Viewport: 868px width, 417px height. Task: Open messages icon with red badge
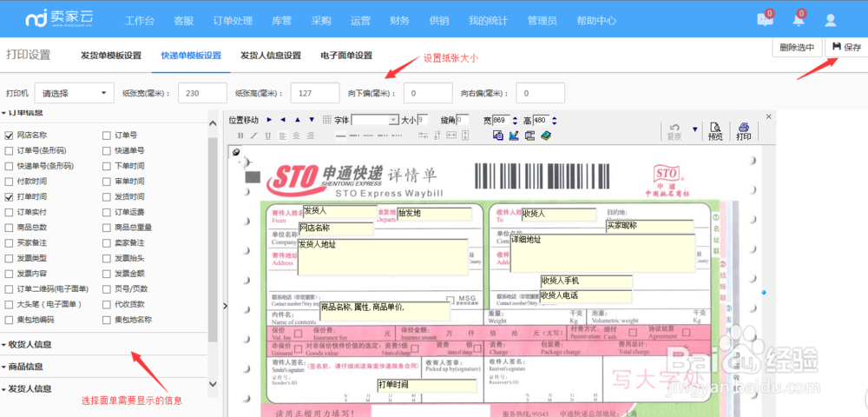coord(765,19)
